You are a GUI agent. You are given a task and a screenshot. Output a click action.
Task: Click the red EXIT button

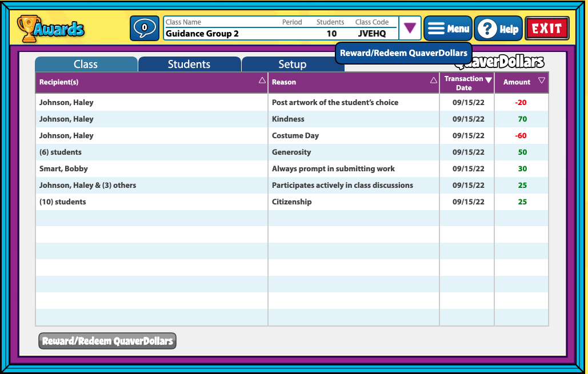pyautogui.click(x=547, y=29)
